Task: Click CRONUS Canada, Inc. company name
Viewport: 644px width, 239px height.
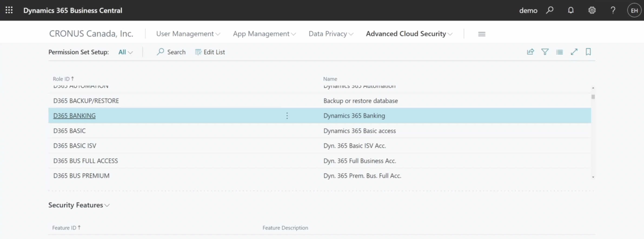Action: [91, 34]
